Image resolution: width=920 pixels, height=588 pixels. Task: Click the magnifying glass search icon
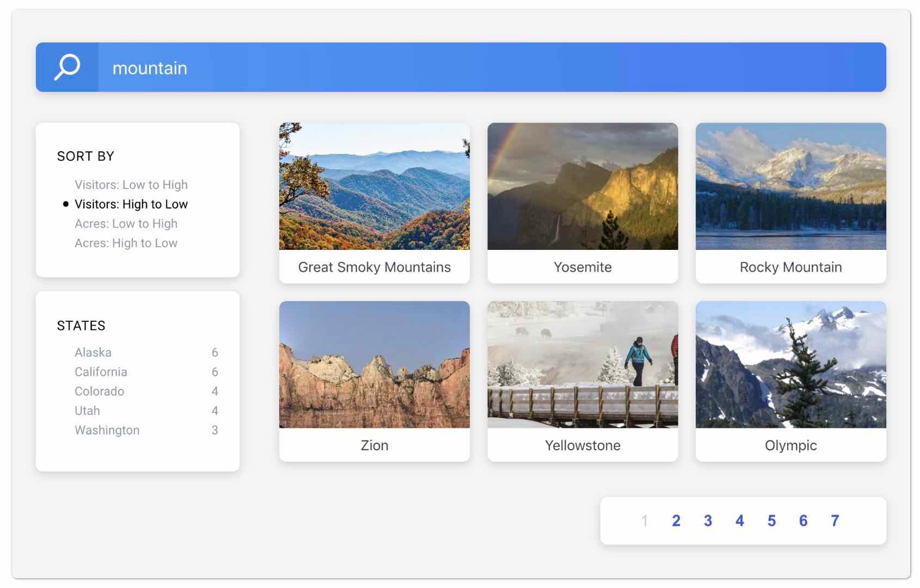[x=67, y=68]
